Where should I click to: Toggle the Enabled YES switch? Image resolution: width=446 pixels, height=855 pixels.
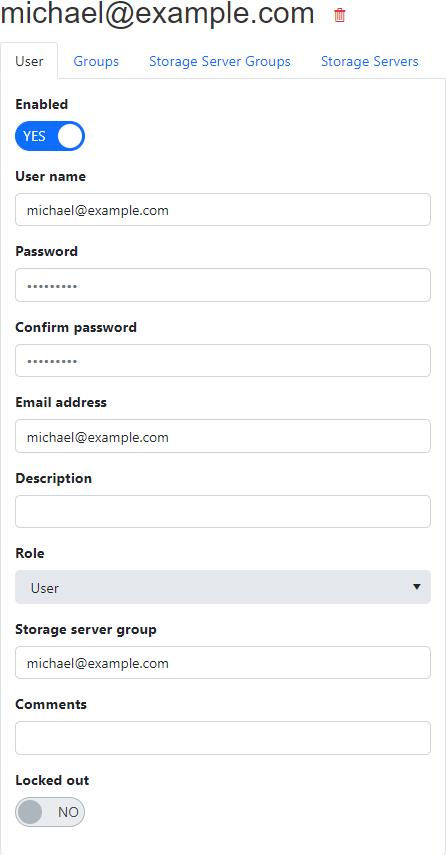point(50,136)
